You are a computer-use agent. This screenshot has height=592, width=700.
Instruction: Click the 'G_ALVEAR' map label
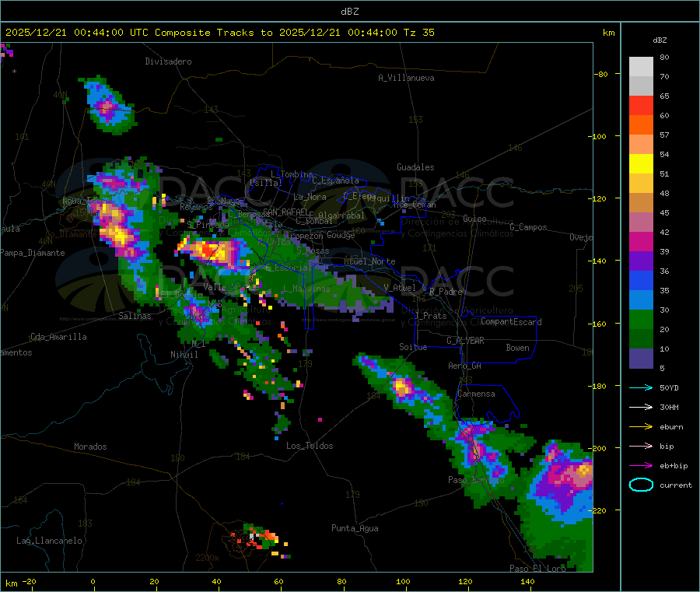click(465, 341)
